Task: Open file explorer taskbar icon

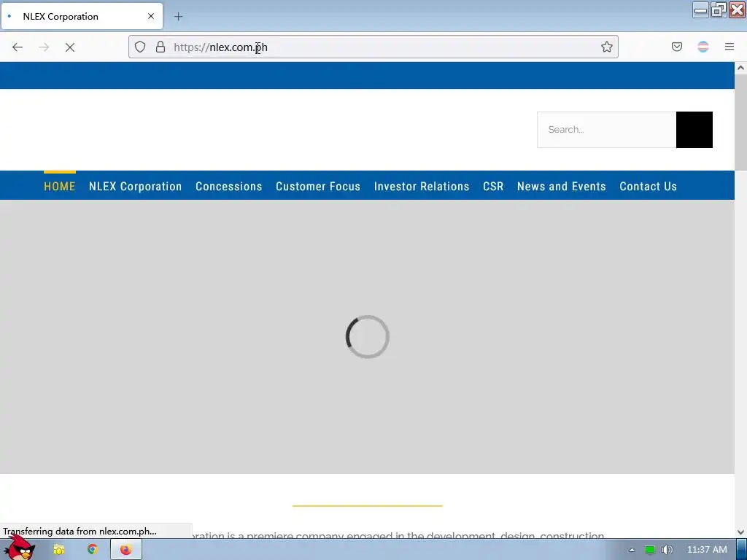Action: [x=58, y=550]
